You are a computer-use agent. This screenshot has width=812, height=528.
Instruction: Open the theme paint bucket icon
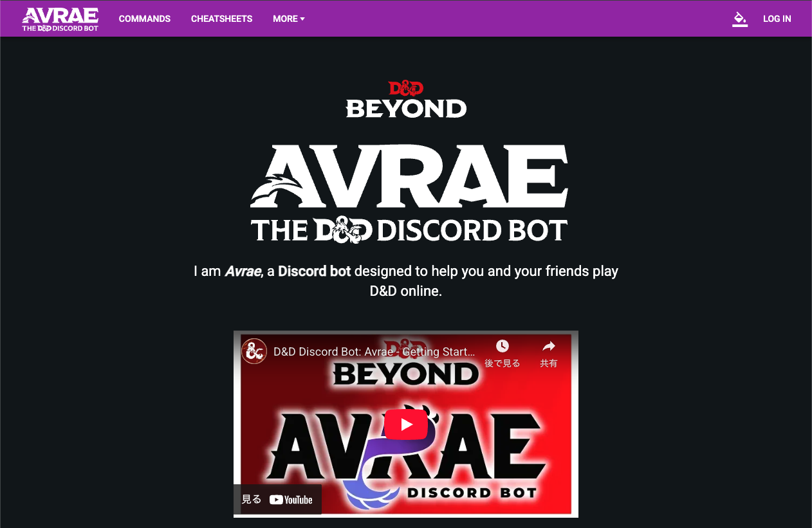click(740, 19)
